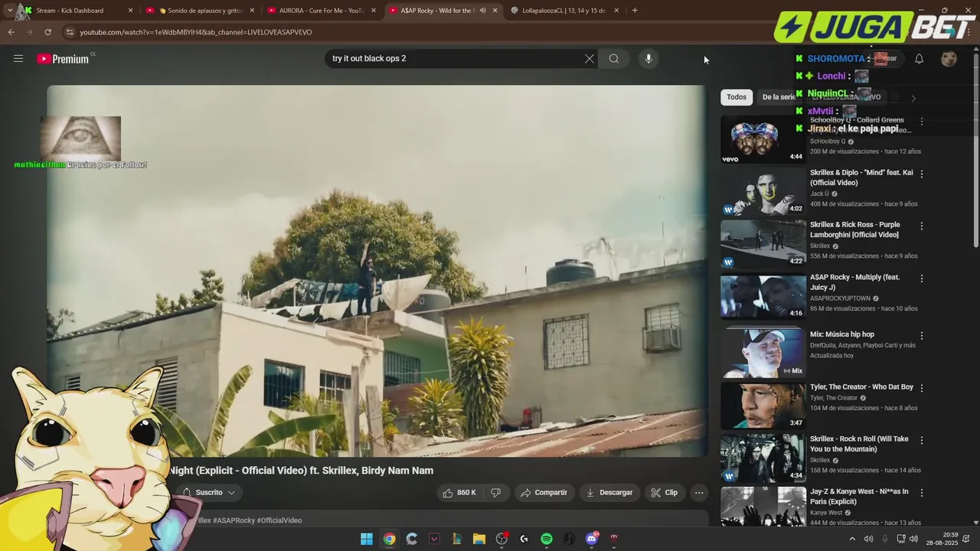The width and height of the screenshot is (980, 551).
Task: Open options for Mix: Música hip hop
Action: coord(921,335)
